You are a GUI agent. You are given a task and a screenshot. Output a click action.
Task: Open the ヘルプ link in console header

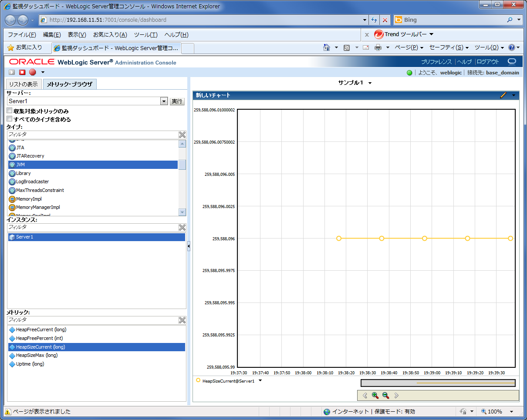click(x=464, y=62)
